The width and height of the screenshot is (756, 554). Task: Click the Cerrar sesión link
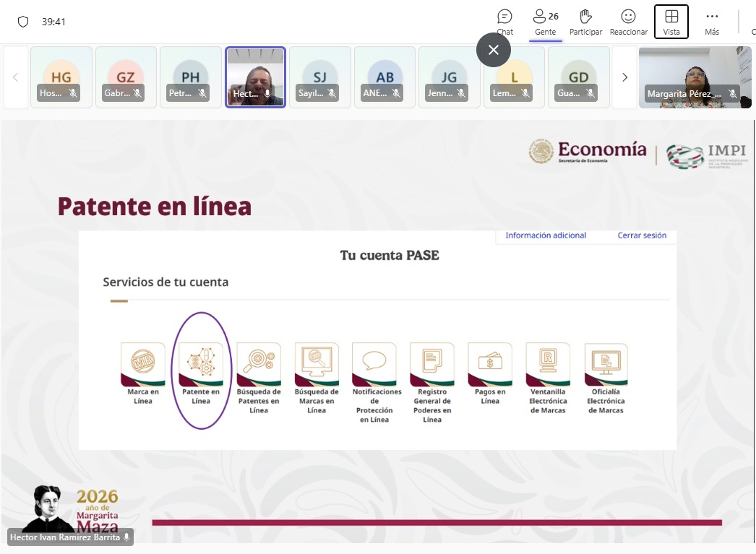pyautogui.click(x=642, y=235)
